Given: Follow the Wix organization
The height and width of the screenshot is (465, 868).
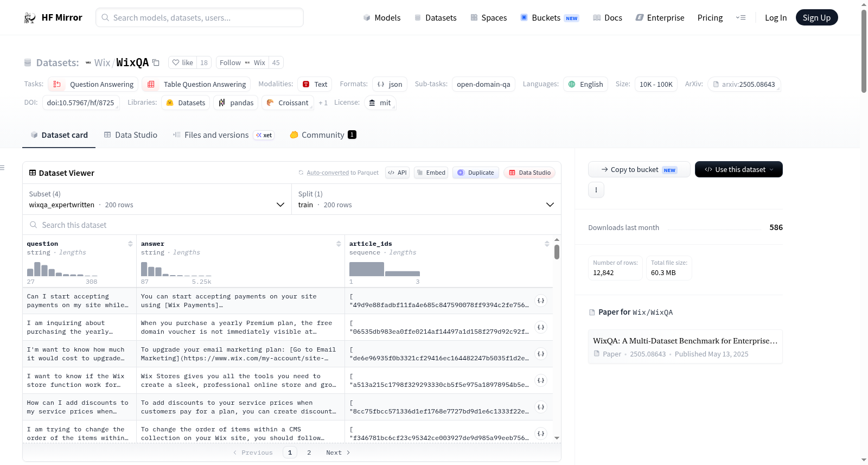Looking at the screenshot, I should (x=242, y=62).
